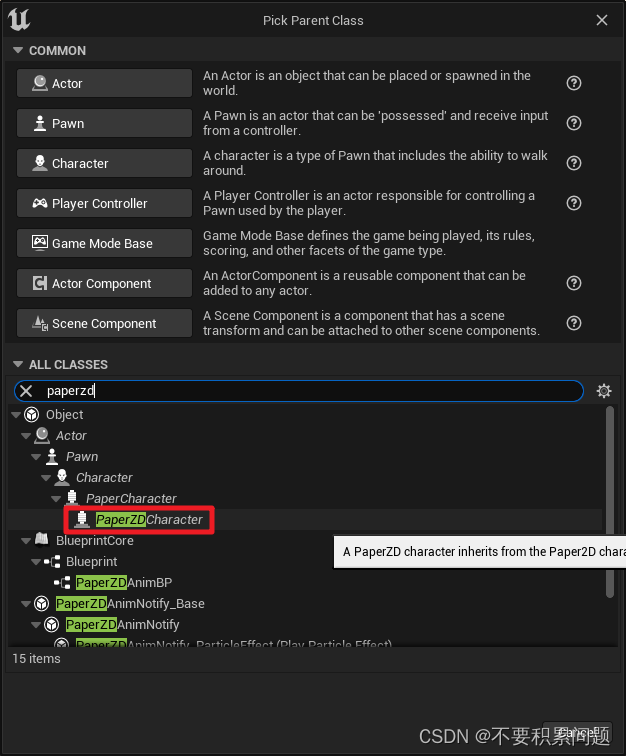Screen dimensions: 626x756
Task: Collapse the Character tree node
Action: tap(46, 478)
